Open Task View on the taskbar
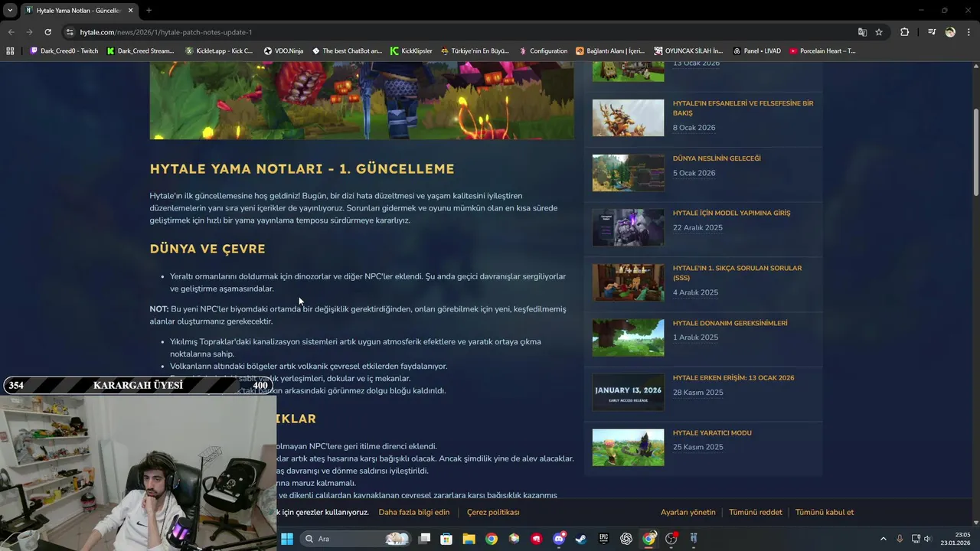The height and width of the screenshot is (551, 980). coord(425,539)
